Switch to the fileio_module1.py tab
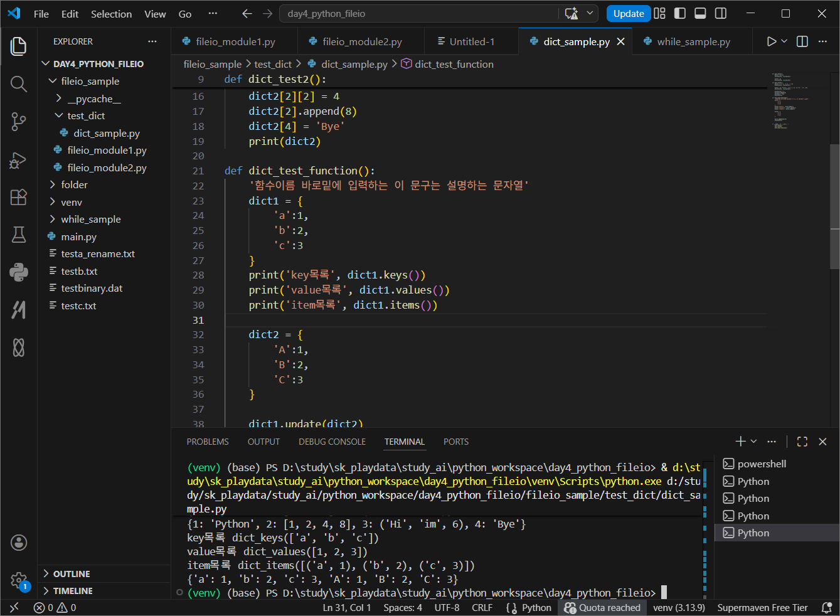The width and height of the screenshot is (840, 616). coord(235,41)
